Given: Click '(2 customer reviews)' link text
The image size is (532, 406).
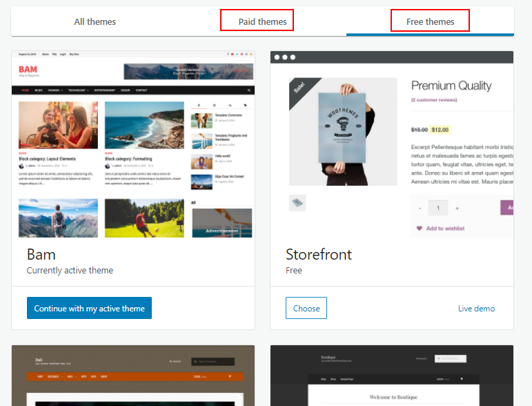Looking at the screenshot, I should click(x=434, y=100).
